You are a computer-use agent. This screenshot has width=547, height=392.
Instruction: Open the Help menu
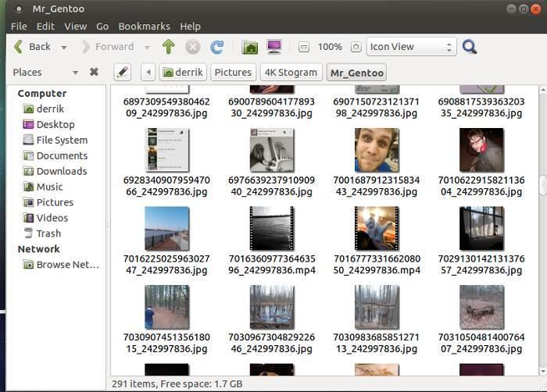click(x=190, y=27)
